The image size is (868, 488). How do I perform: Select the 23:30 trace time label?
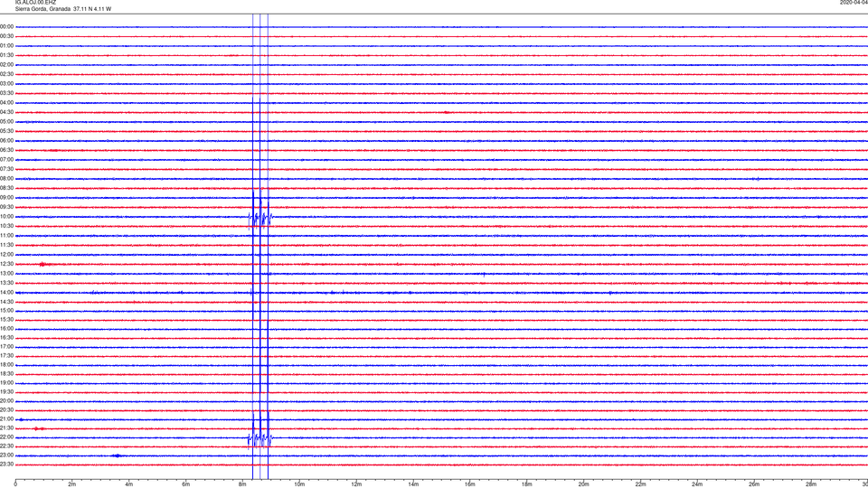tap(6, 465)
